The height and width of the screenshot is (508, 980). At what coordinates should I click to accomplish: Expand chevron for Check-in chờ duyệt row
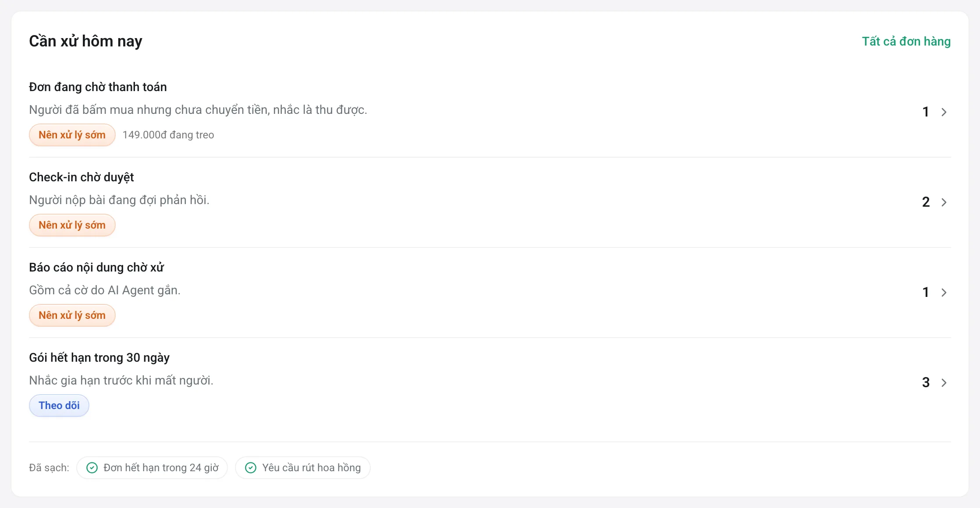[x=944, y=202]
